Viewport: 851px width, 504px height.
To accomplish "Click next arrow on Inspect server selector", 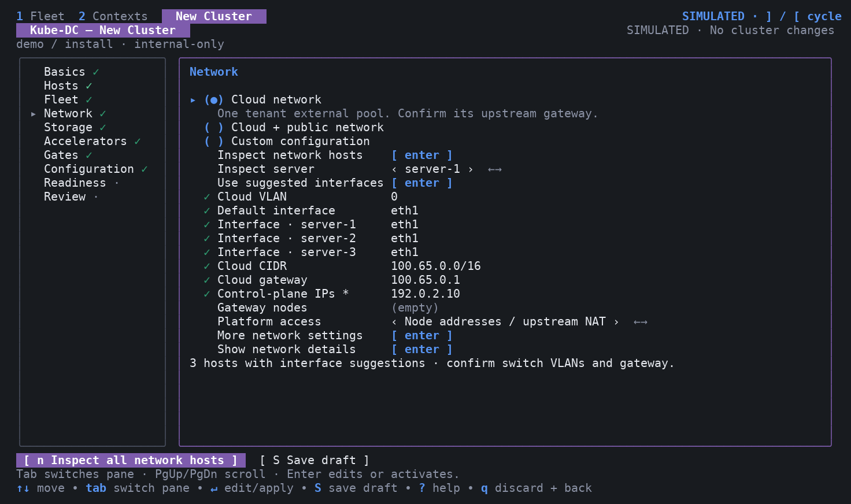I will (471, 169).
